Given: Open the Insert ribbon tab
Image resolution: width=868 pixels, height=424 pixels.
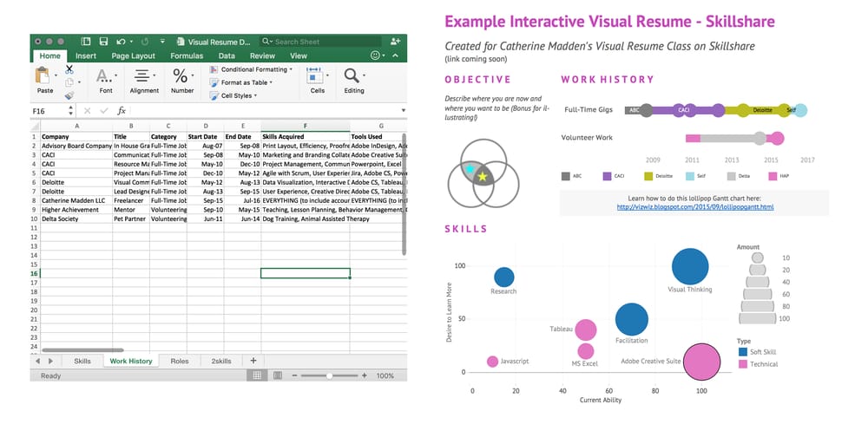Looking at the screenshot, I should click(86, 55).
